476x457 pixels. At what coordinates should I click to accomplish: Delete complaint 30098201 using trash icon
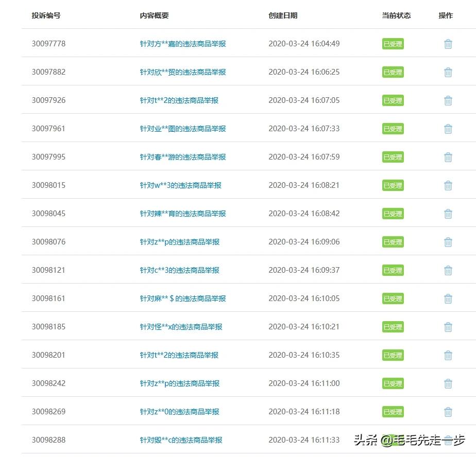448,355
